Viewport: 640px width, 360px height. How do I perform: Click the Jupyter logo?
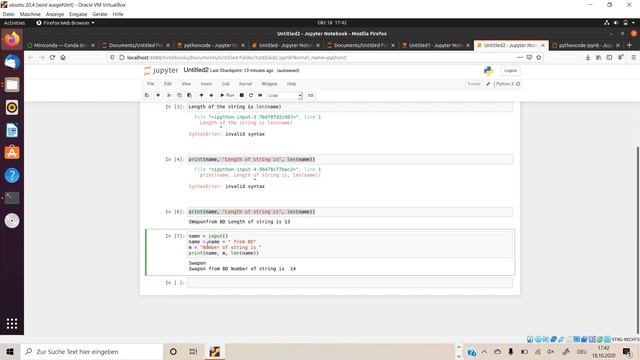(161, 71)
